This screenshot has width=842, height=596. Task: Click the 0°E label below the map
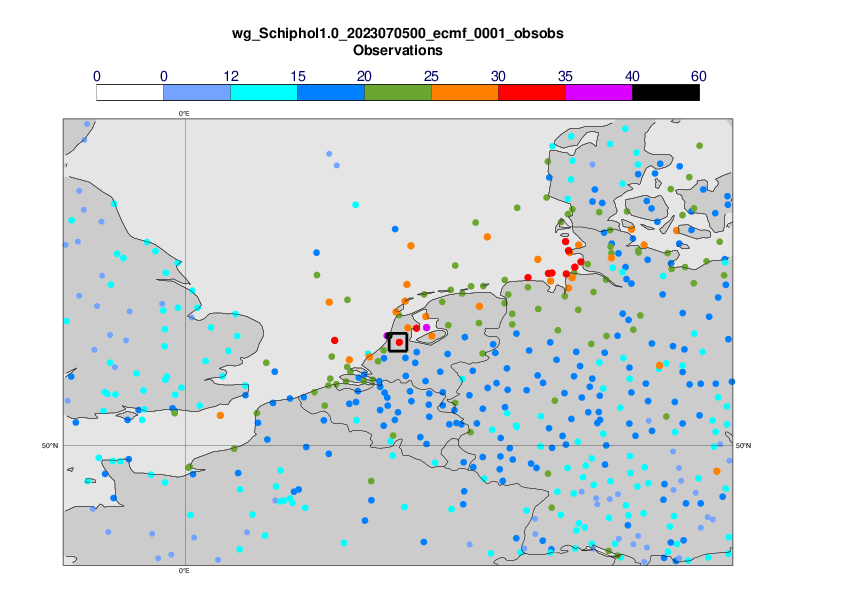184,570
